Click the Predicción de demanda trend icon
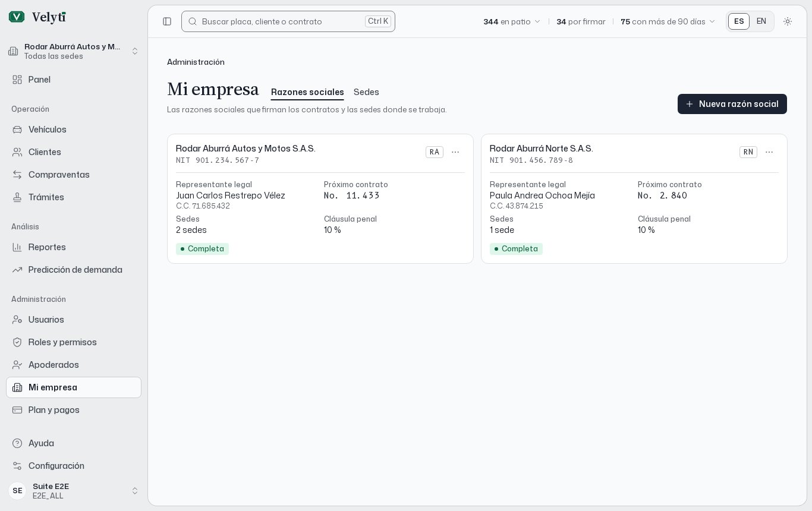Screen dimensions: 812x511 click(x=17, y=270)
